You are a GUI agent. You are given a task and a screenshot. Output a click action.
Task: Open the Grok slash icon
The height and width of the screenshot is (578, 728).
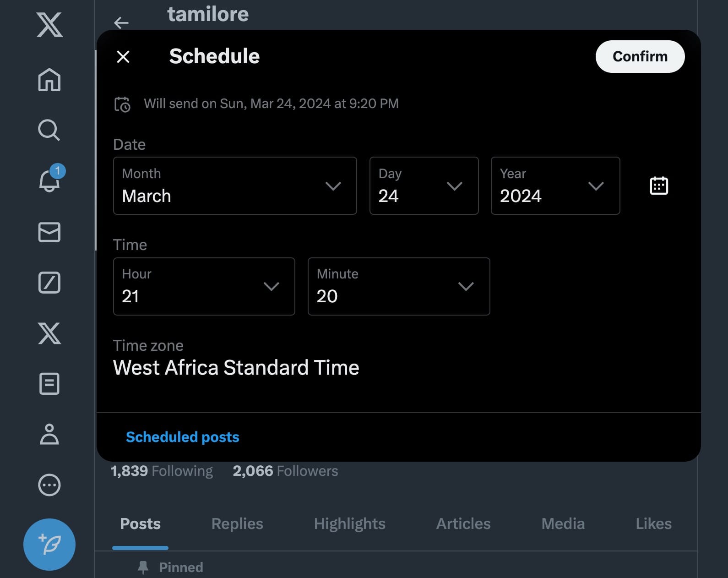(49, 282)
